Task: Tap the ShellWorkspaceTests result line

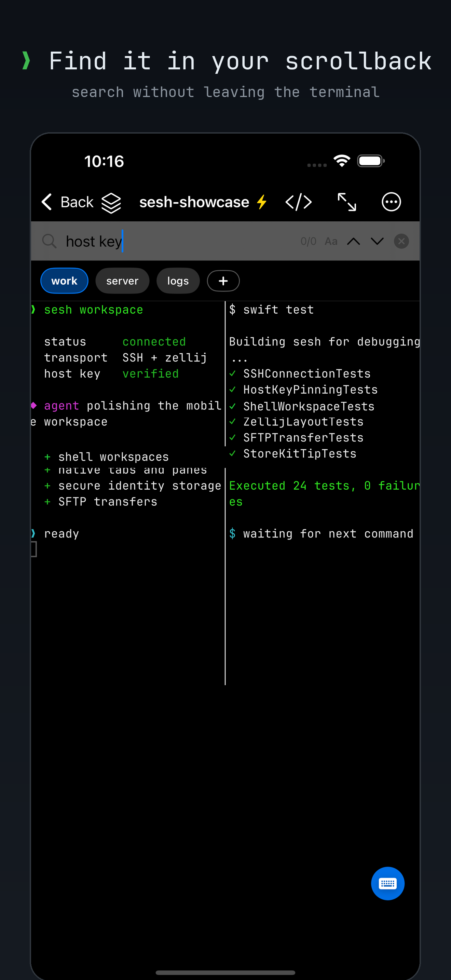Action: click(x=302, y=406)
